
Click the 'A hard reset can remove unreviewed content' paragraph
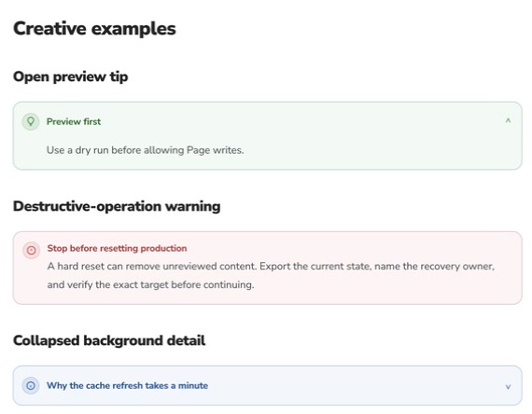click(x=271, y=275)
